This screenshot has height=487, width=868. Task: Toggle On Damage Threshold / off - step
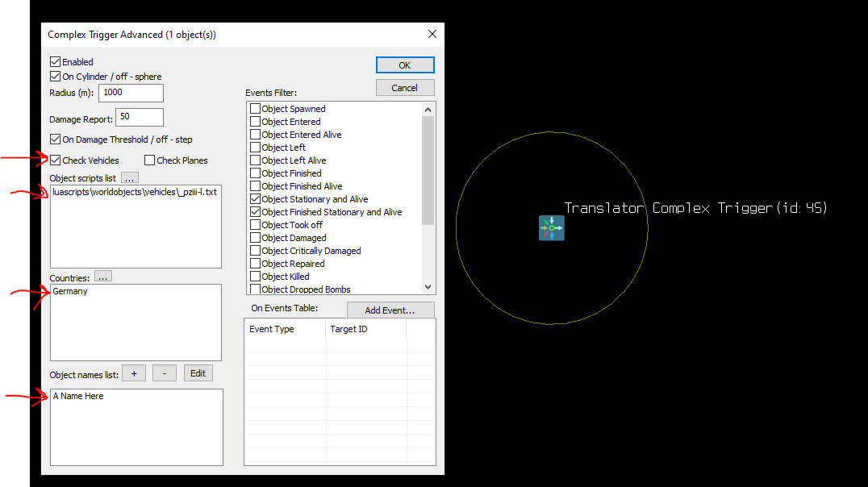(x=56, y=139)
